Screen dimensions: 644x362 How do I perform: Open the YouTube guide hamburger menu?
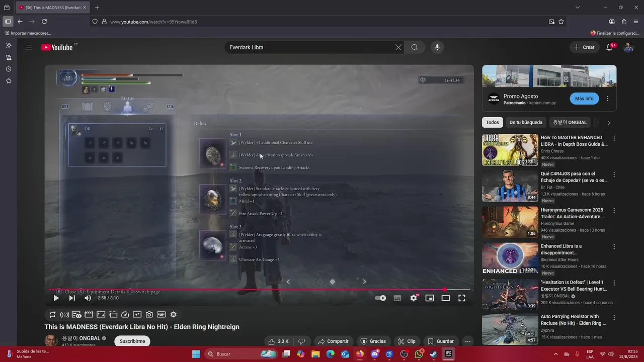click(x=29, y=47)
